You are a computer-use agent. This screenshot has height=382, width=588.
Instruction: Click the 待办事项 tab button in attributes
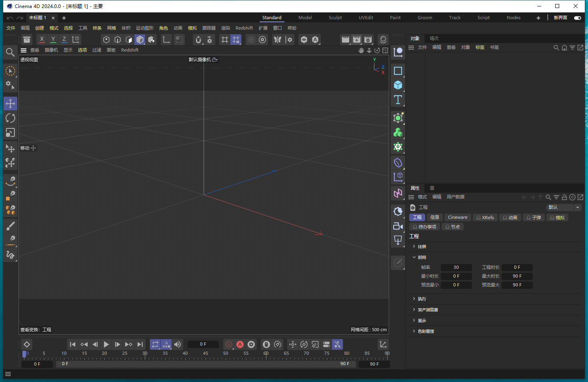424,227
